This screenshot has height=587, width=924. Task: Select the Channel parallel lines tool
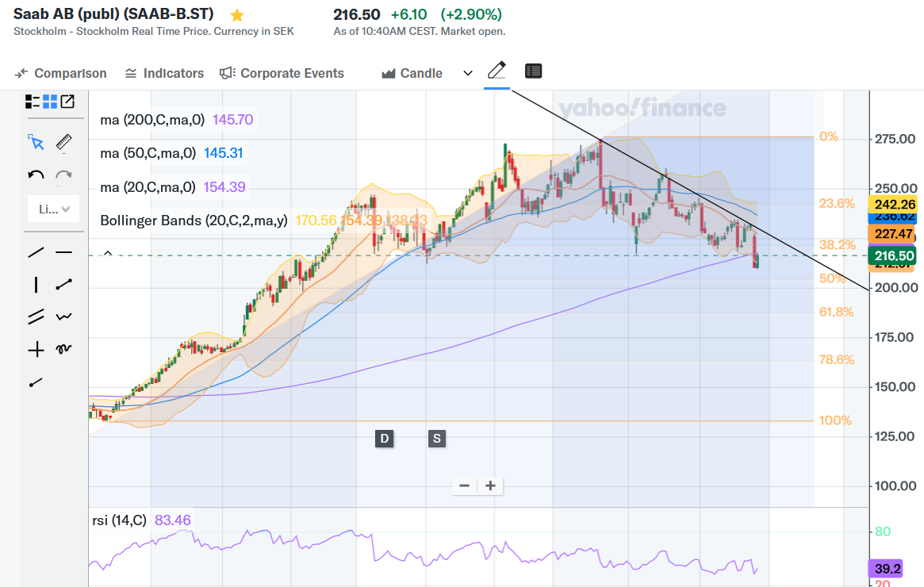36,317
